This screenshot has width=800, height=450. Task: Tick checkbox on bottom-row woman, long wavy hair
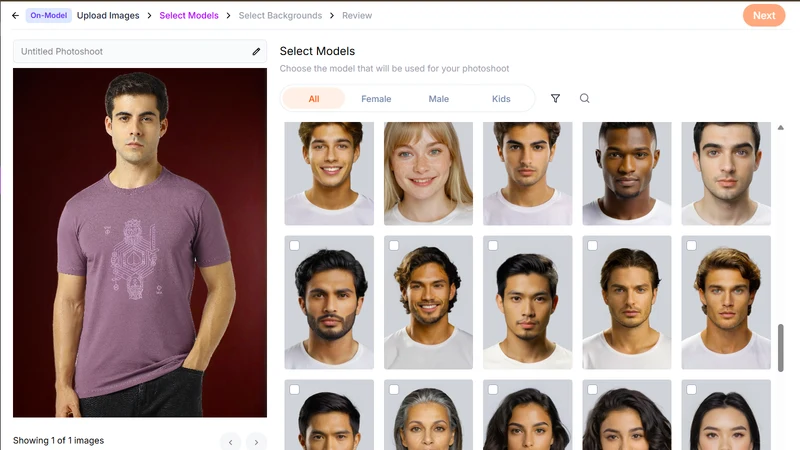click(493, 390)
